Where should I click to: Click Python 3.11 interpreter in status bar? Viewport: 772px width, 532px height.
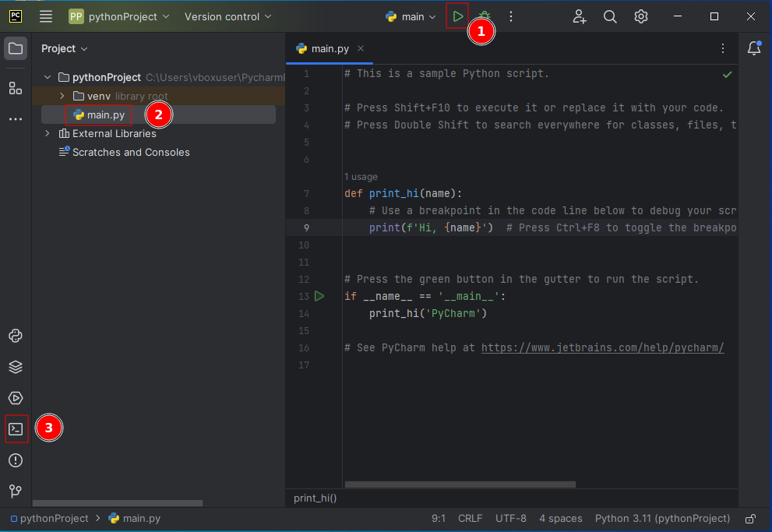click(662, 519)
